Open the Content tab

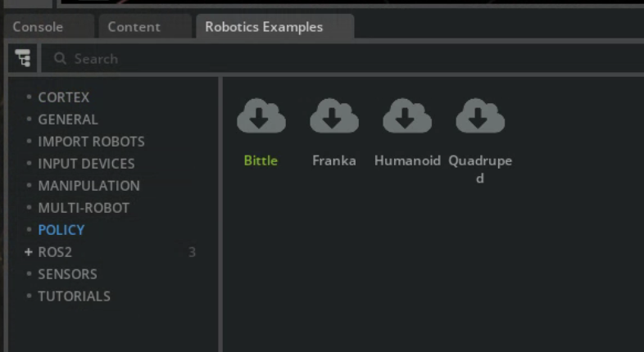click(134, 27)
